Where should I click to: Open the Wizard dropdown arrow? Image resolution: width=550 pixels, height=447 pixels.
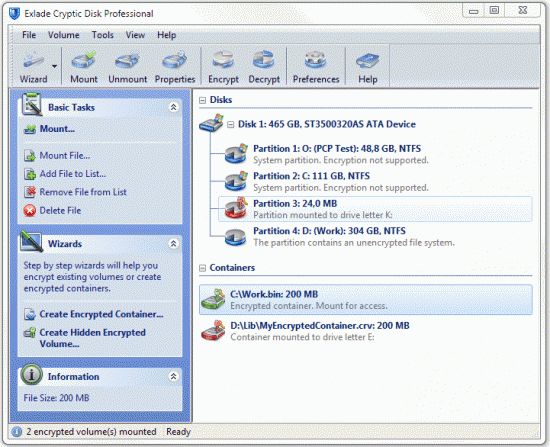click(54, 66)
